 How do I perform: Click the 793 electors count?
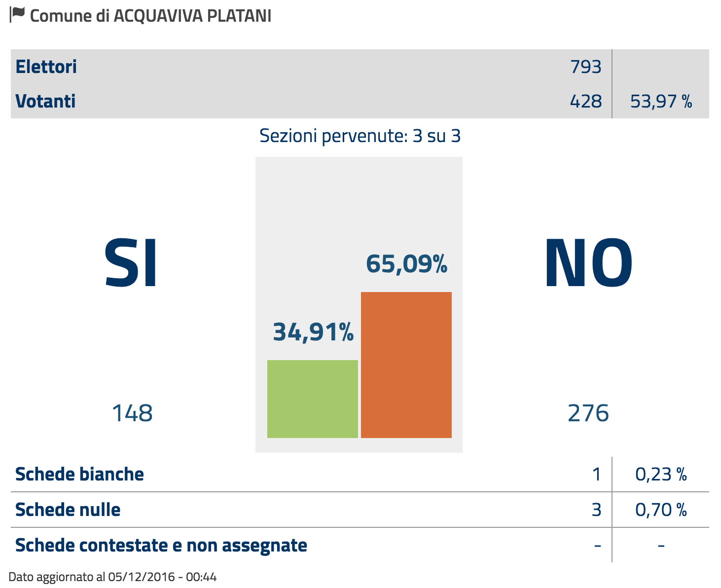(586, 67)
